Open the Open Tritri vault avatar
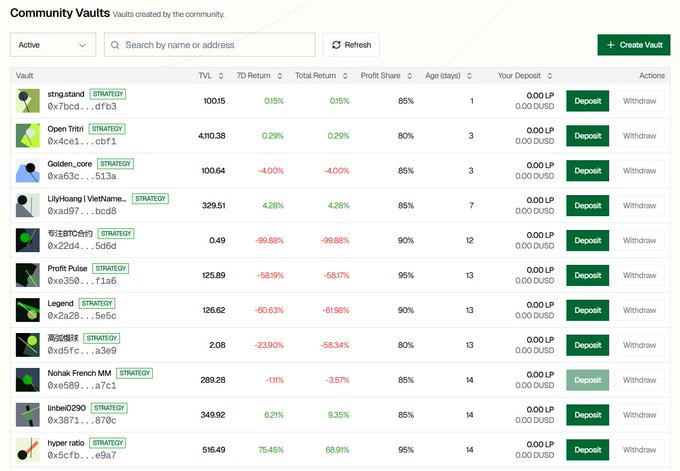680x471 pixels. pyautogui.click(x=28, y=136)
